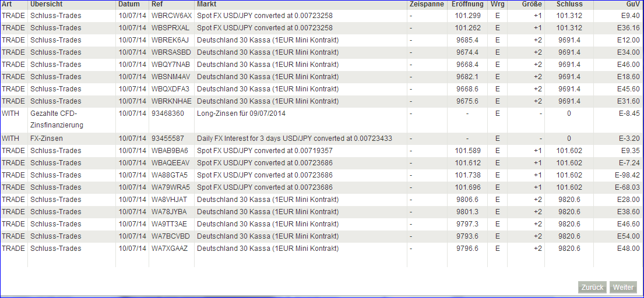Image resolution: width=644 pixels, height=298 pixels.
Task: Click opening price 101.262
Action: 468,28
